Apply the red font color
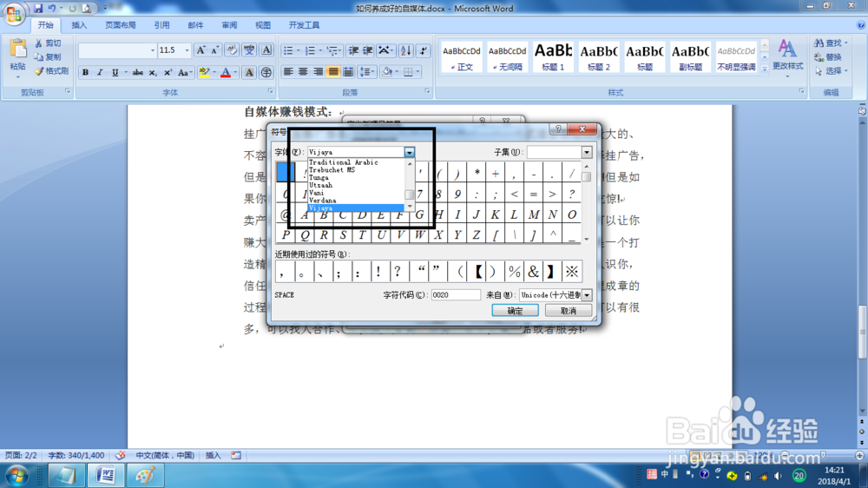 (226, 73)
